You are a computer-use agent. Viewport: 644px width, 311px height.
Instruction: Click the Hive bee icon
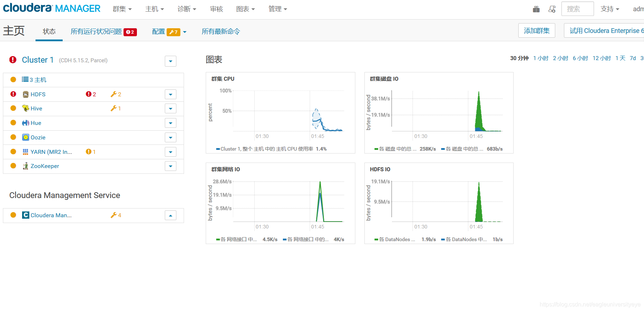[x=26, y=108]
